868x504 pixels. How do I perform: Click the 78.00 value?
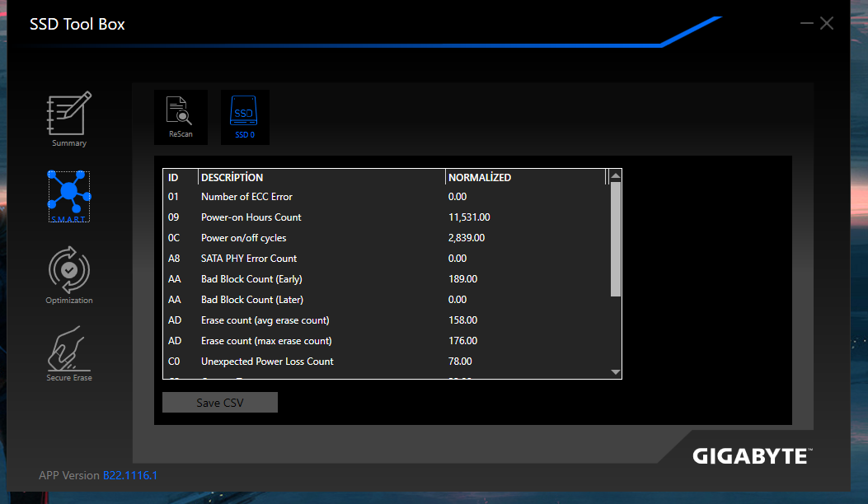460,362
